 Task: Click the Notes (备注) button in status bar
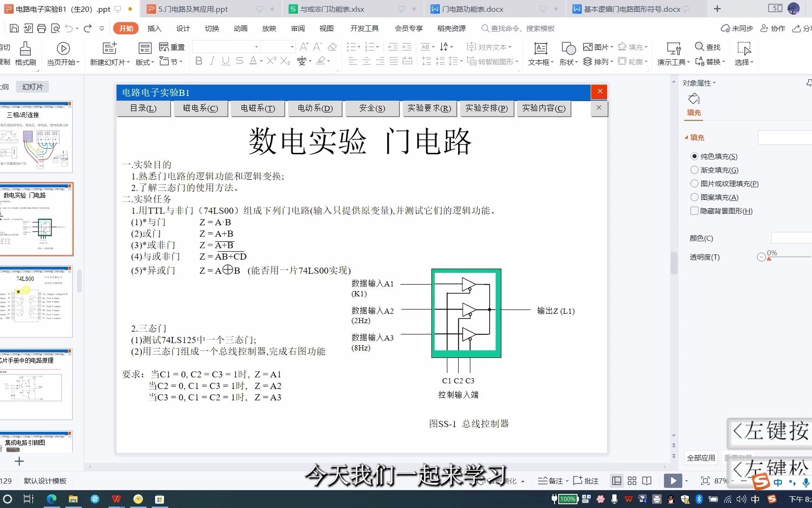click(x=553, y=481)
